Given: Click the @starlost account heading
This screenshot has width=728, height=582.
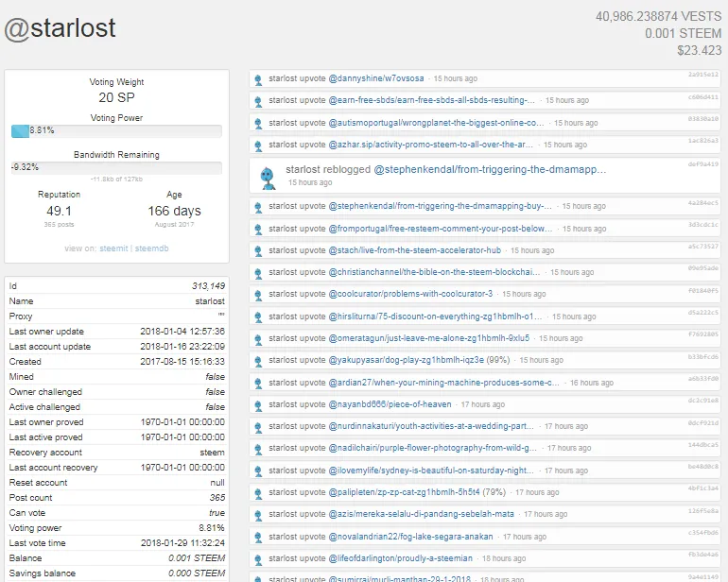Looking at the screenshot, I should click(x=61, y=28).
